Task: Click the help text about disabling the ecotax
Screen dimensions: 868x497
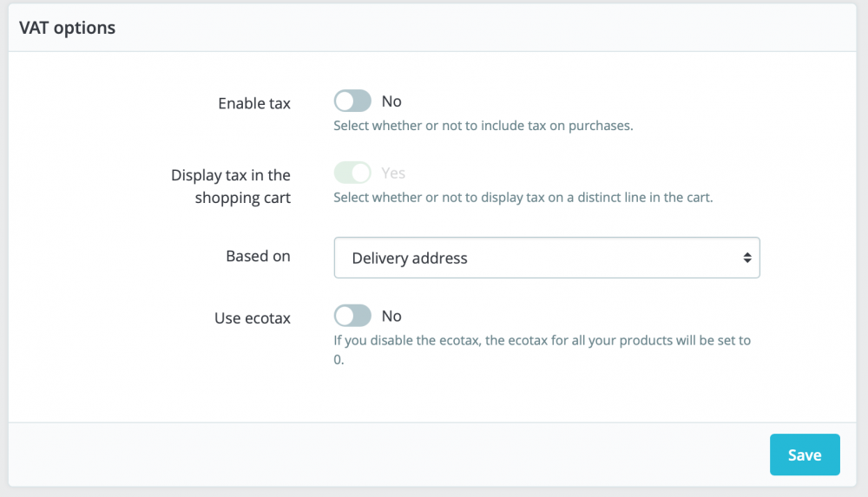Action: coord(542,341)
